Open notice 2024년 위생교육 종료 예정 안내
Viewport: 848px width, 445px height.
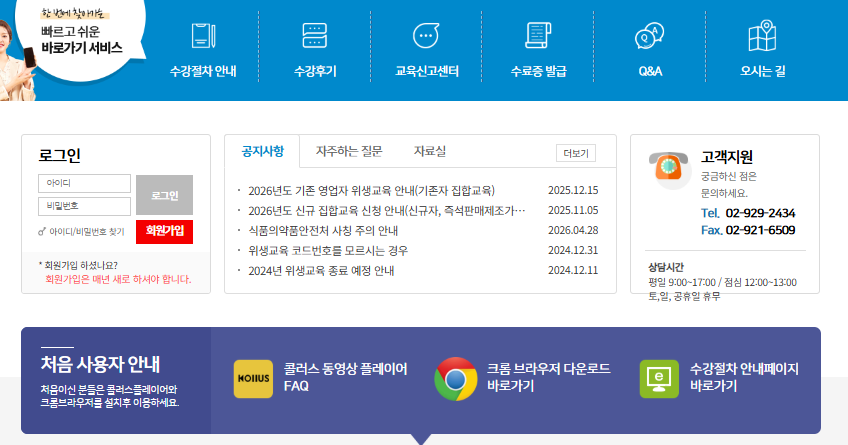(321, 270)
